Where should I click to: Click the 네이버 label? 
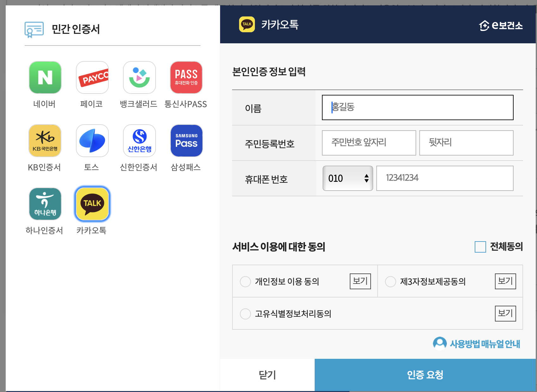(44, 104)
